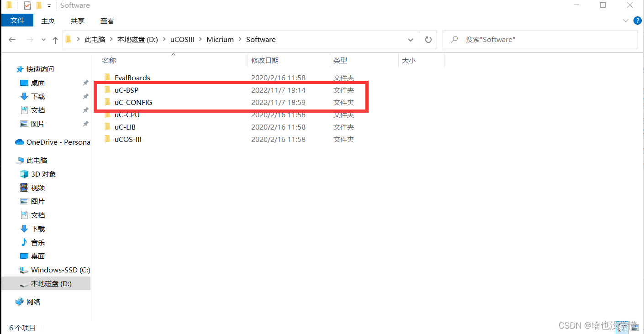Sort by the 类型 column header
Image resolution: width=644 pixels, height=334 pixels.
point(340,60)
